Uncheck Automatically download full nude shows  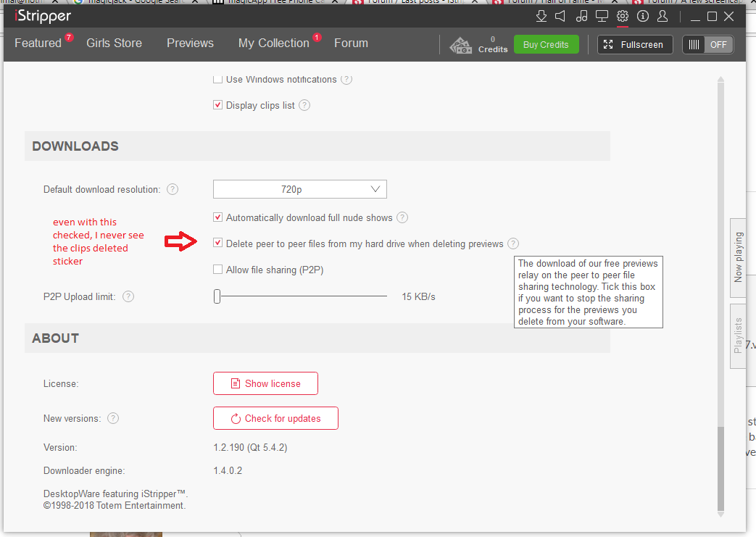(x=218, y=217)
